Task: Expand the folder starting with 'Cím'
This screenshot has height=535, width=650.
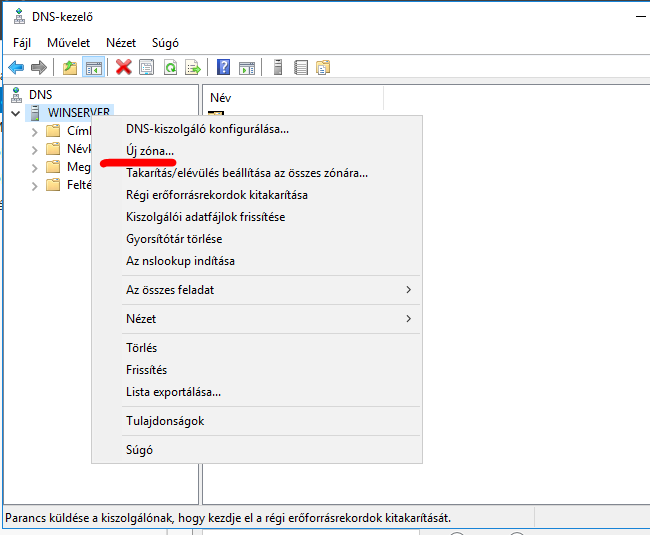Action: click(35, 132)
